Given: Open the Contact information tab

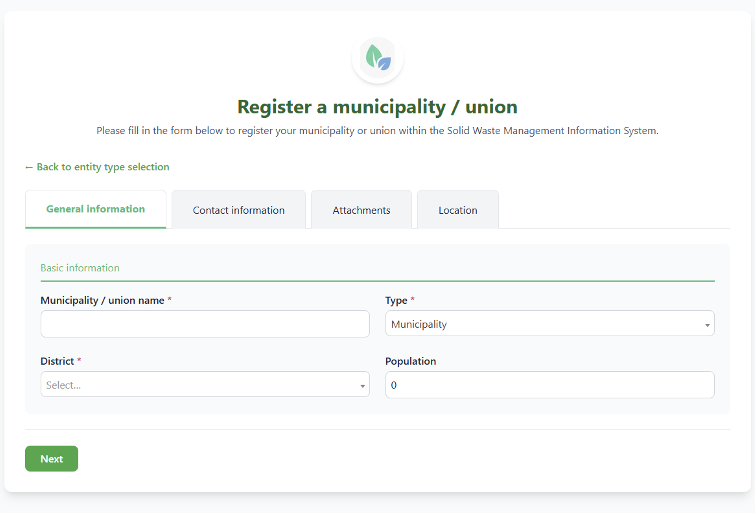Looking at the screenshot, I should pyautogui.click(x=239, y=210).
